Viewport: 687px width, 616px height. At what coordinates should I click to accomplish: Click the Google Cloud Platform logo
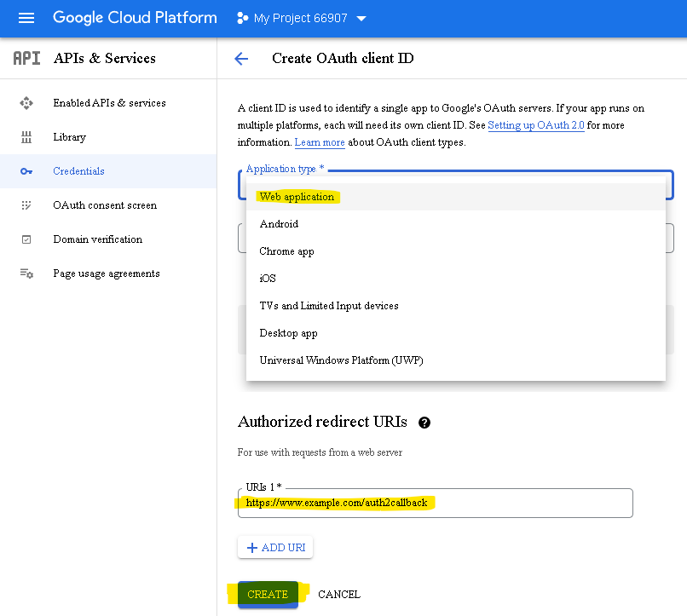135,18
